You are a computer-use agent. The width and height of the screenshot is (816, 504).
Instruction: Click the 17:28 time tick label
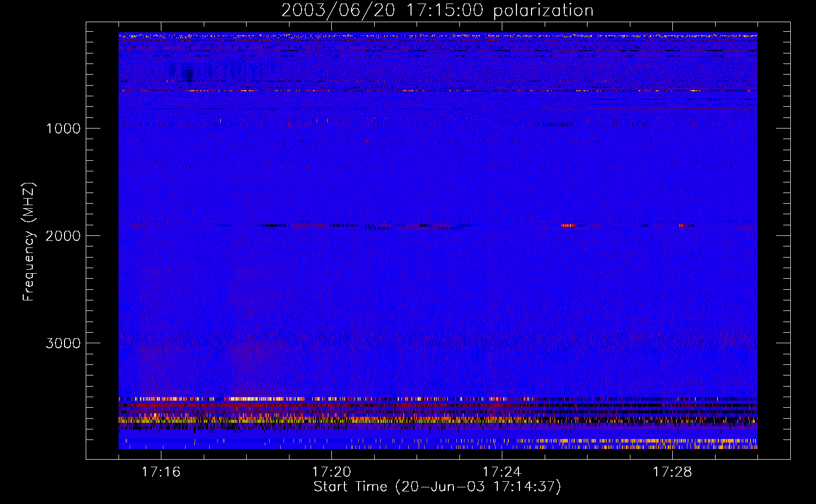(672, 472)
